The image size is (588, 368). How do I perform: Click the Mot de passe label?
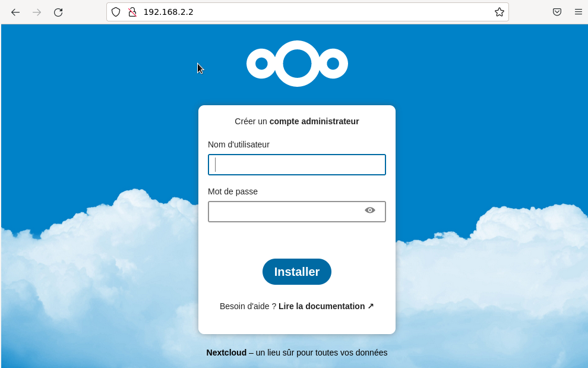click(x=232, y=191)
